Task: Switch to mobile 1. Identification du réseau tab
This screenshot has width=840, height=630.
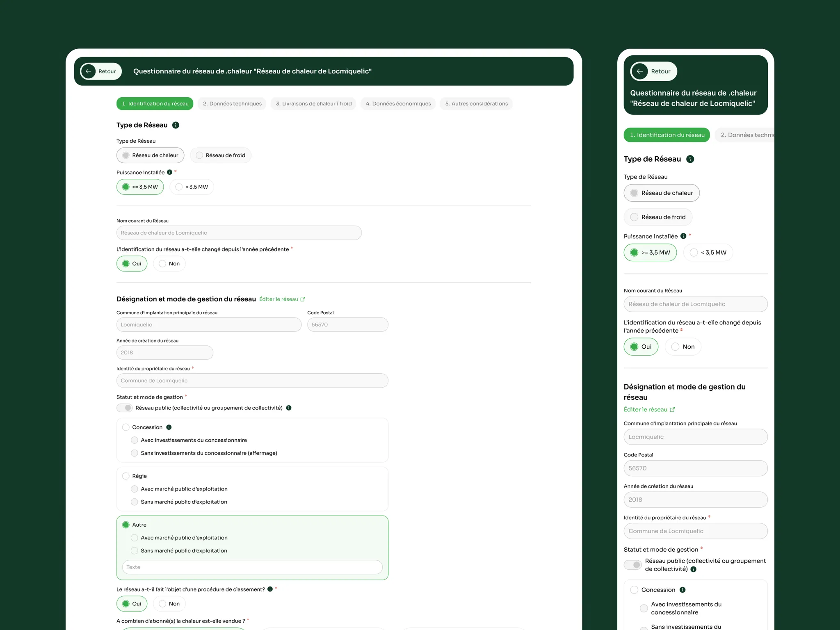Action: pyautogui.click(x=667, y=135)
